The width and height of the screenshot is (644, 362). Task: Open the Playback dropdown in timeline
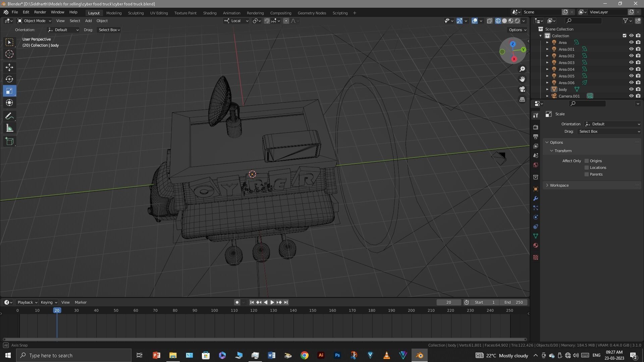pyautogui.click(x=27, y=302)
